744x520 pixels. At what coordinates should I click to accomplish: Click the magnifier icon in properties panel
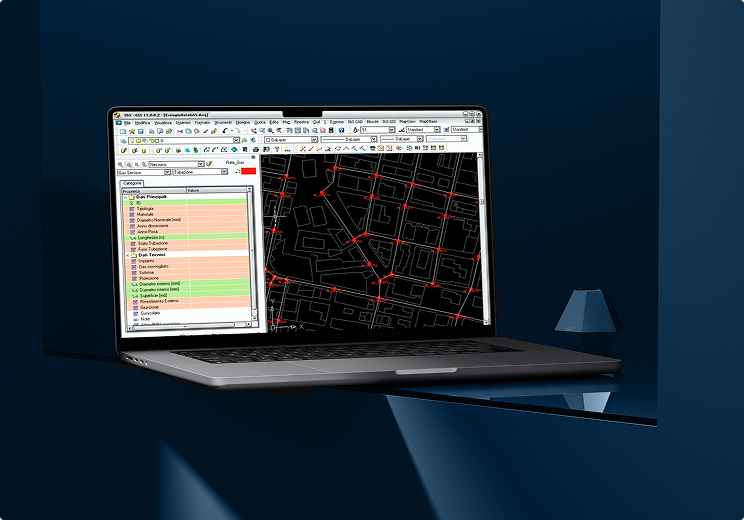[121, 163]
